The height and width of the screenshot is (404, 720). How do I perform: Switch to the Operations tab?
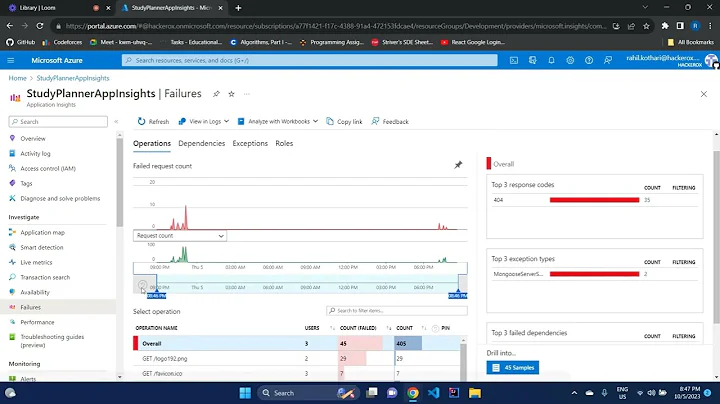152,143
